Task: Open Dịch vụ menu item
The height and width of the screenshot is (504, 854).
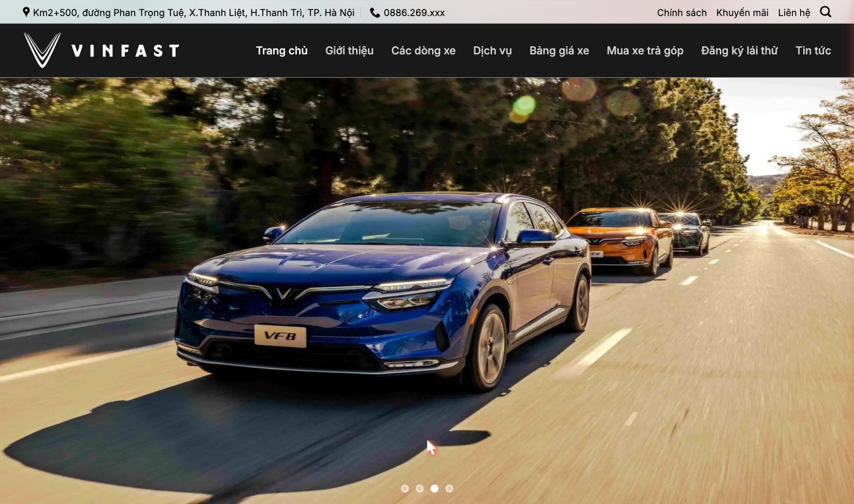Action: (x=492, y=51)
